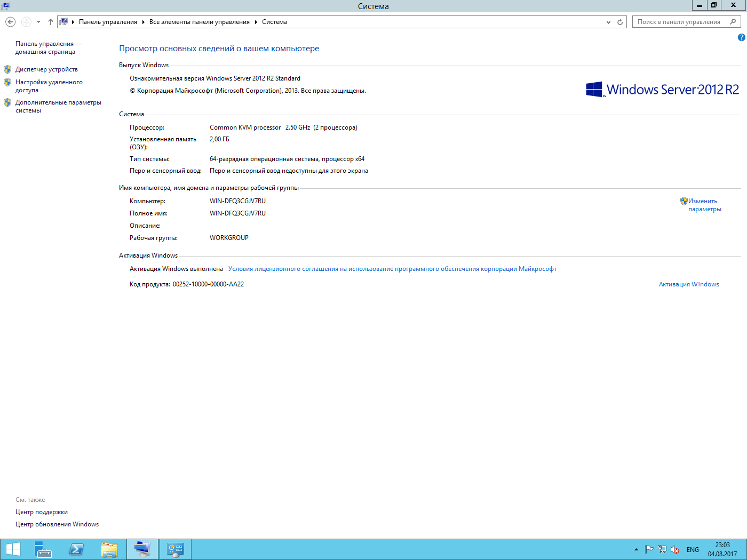Click the forward navigation arrow
Image resolution: width=747 pixels, height=560 pixels.
[26, 22]
